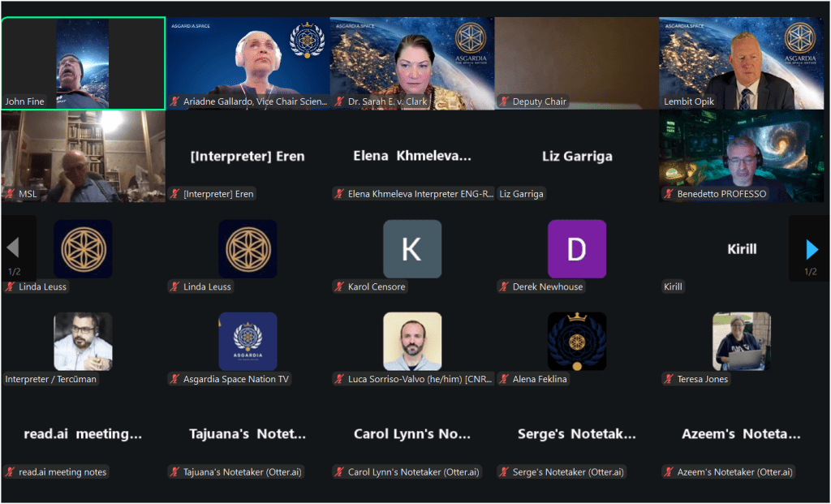Select the Liz Garriga participant tile

[x=577, y=157]
